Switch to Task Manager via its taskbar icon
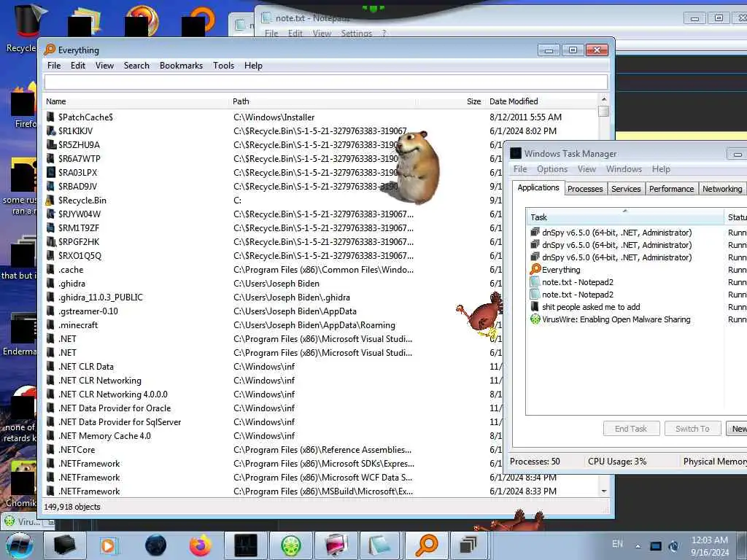 (246, 545)
